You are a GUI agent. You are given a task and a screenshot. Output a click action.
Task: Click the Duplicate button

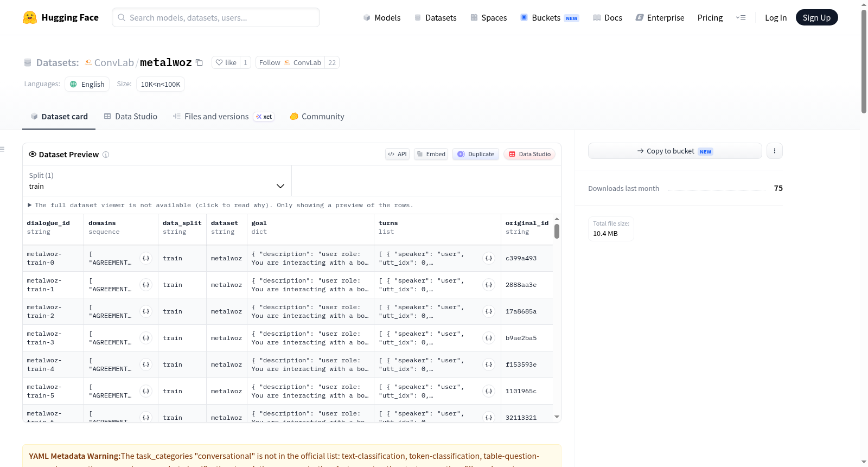476,154
